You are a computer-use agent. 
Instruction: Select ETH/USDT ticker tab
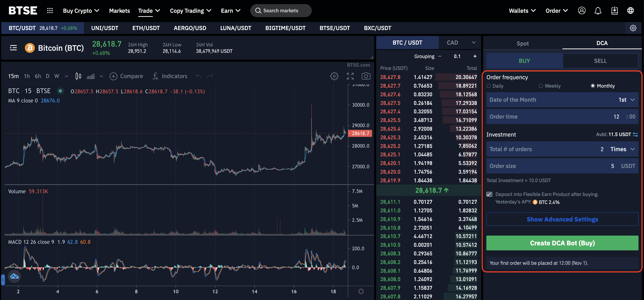[146, 28]
